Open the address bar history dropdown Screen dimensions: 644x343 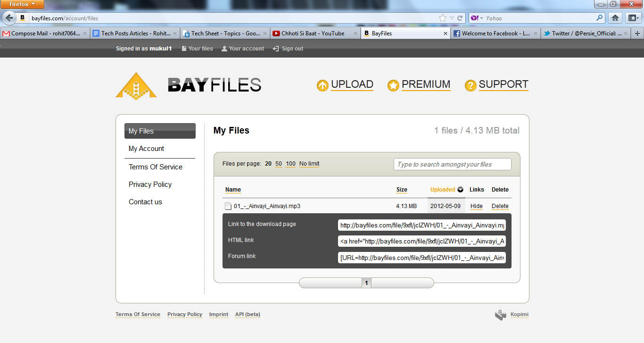pos(452,18)
